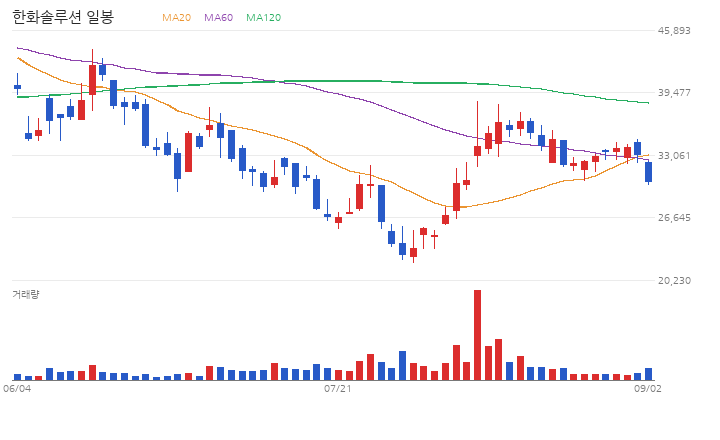Click the last blue volume bar at 09/02
Screen dimensions: 720x440
click(648, 374)
